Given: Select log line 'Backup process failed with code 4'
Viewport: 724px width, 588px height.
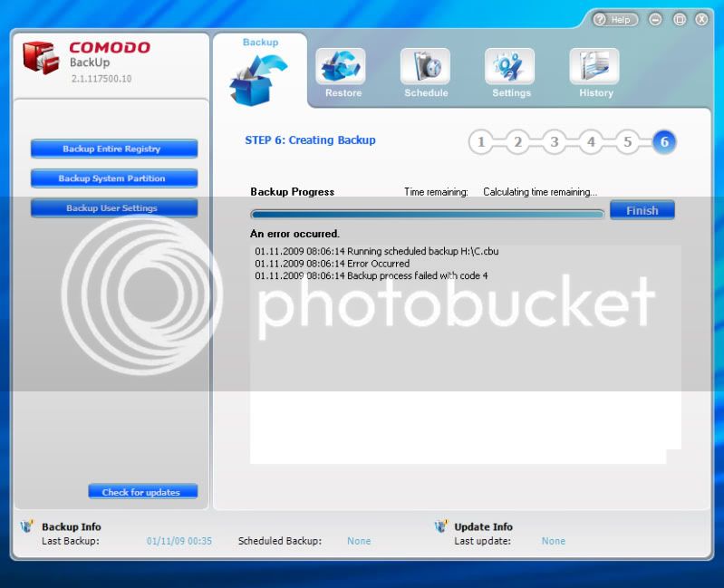Looking at the screenshot, I should point(371,275).
